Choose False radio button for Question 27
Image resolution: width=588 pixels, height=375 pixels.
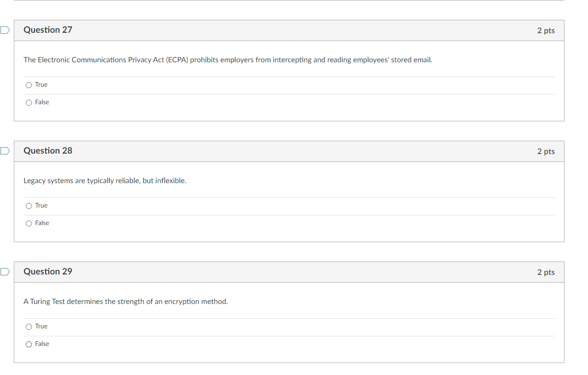(x=29, y=102)
